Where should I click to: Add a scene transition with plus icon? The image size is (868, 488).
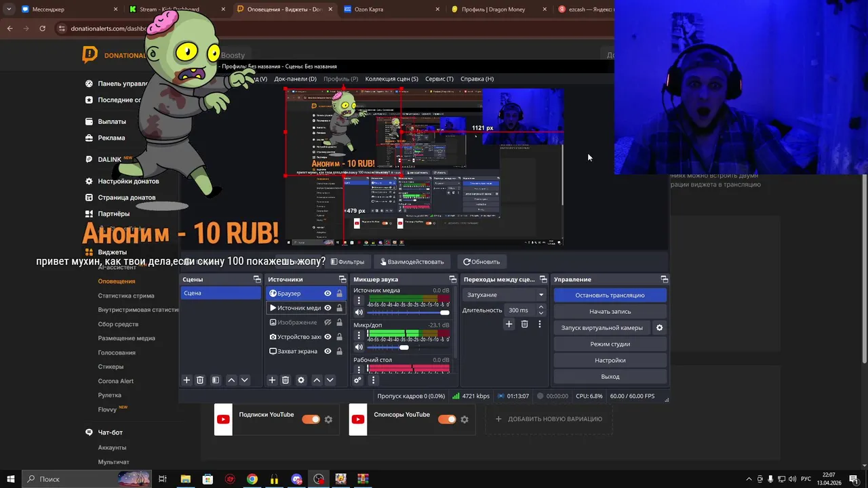[x=509, y=324]
